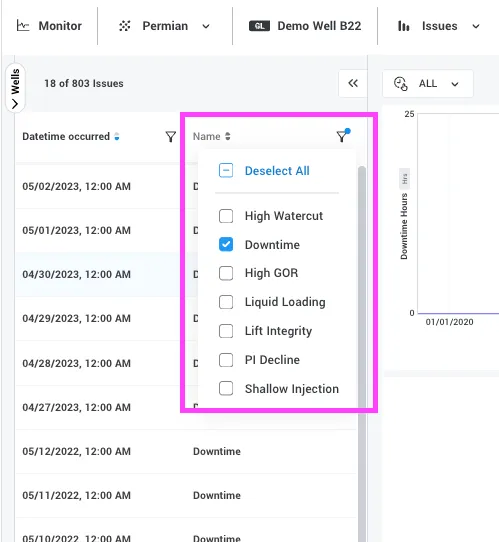This screenshot has width=499, height=542.
Task: Check the PI Decline checkbox
Action: pos(226,360)
